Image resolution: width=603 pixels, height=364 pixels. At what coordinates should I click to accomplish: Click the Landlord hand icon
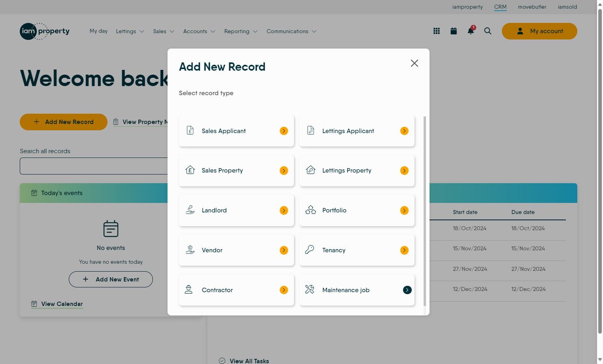[x=190, y=210]
